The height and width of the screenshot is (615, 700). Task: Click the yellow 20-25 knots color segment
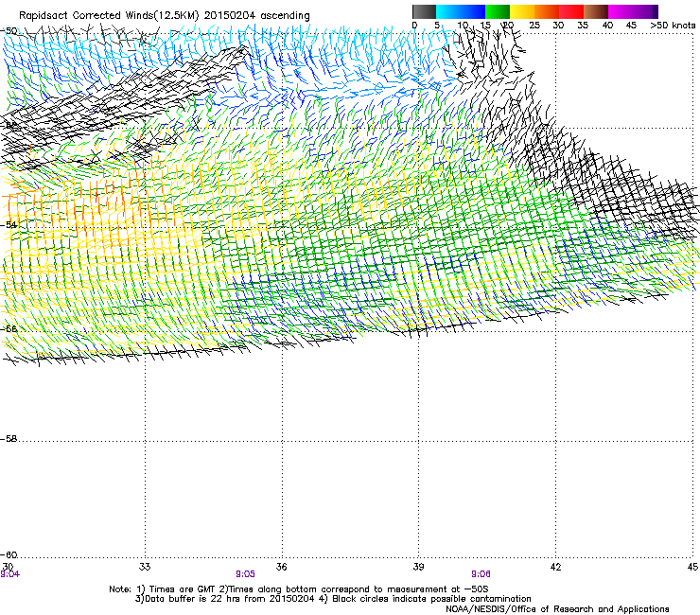(x=522, y=11)
